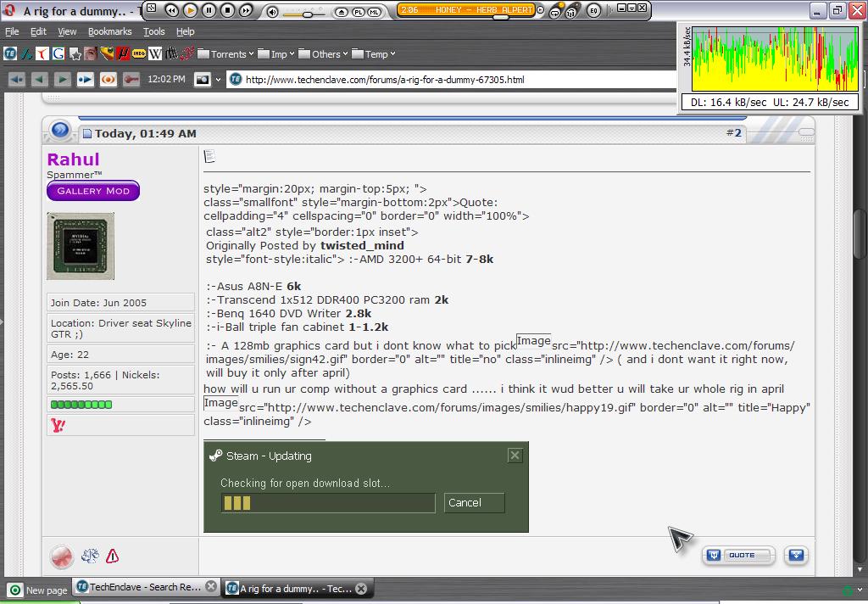868x604 pixels.
Task: Click the post status icon beside Today
Action: pos(87,133)
